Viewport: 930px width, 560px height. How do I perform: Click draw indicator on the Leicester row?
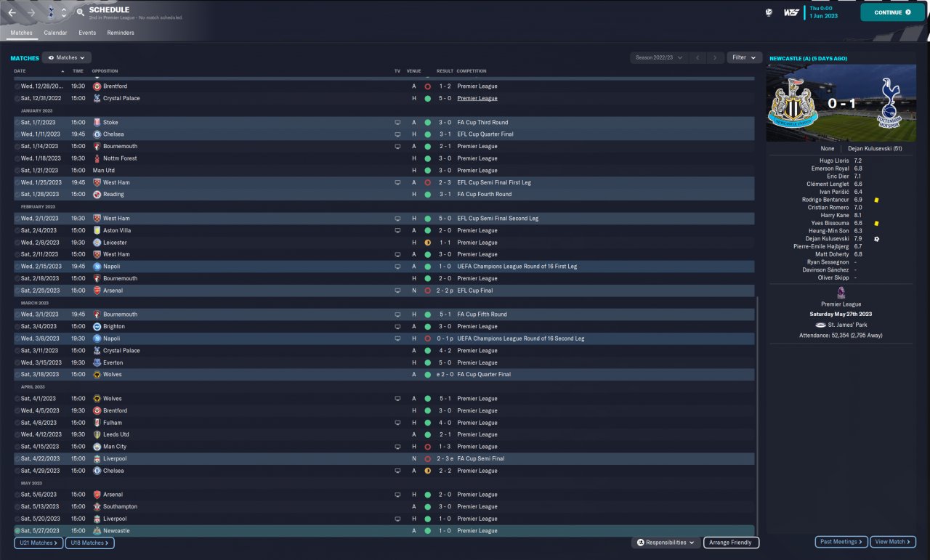click(427, 243)
